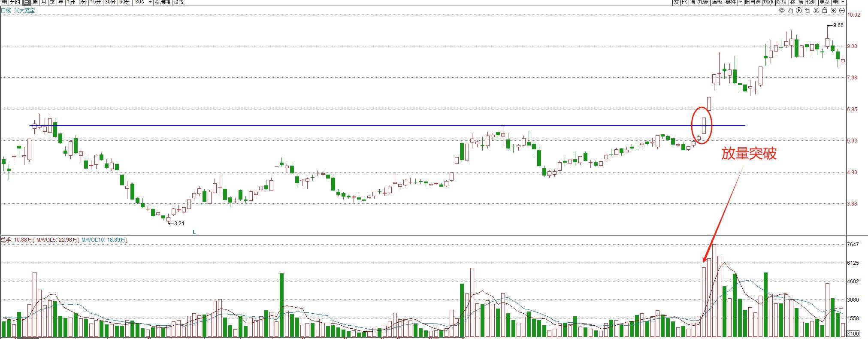Click the 简 simplified view button
868x339 pixels.
(693, 2)
